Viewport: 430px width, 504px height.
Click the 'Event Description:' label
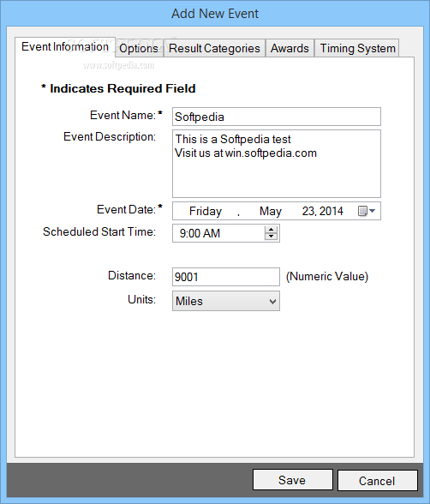pos(110,137)
